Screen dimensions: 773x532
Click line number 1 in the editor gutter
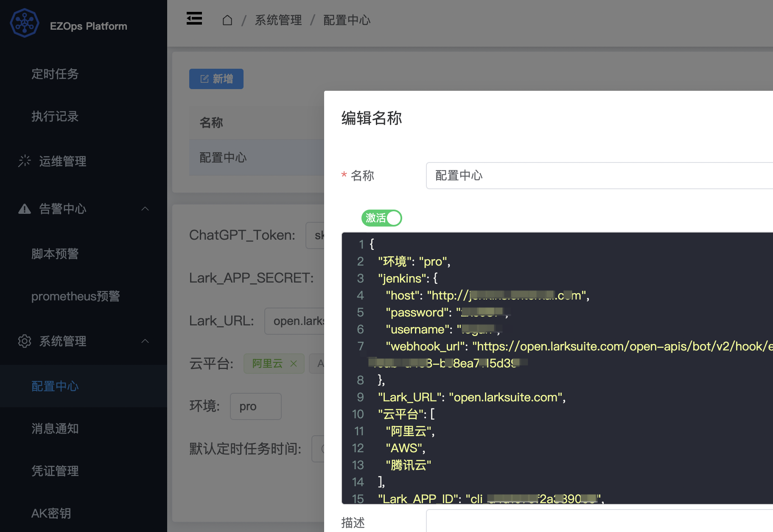point(361,244)
